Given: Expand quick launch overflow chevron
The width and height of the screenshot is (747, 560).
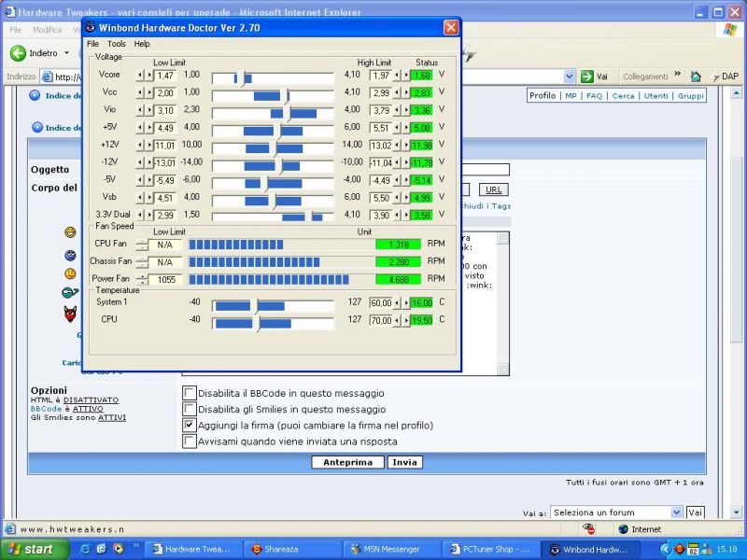Looking at the screenshot, I should (135, 545).
